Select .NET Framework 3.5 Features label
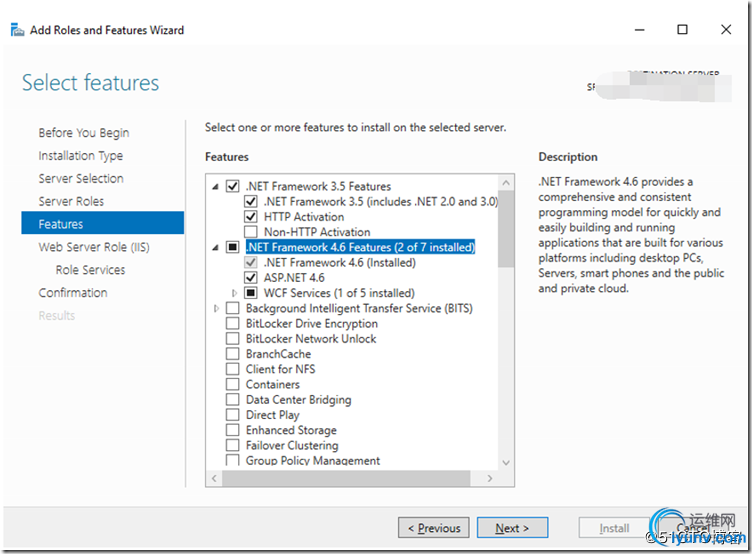752x554 pixels. pos(318,186)
